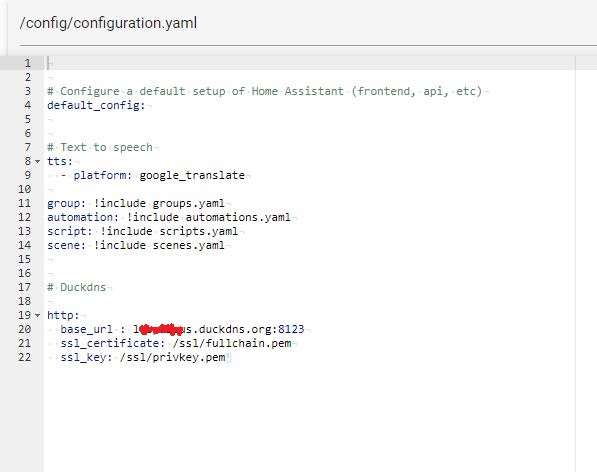The image size is (597, 472).
Task: Click line number 22 in gutter
Action: (x=25, y=357)
